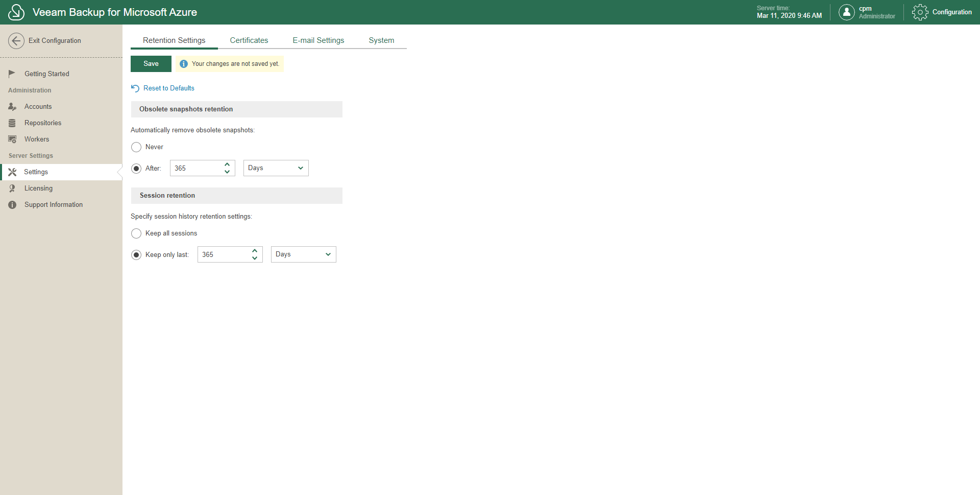Screen dimensions: 980x495
Task: Switch to the Retention Settings tab
Action: tap(174, 40)
